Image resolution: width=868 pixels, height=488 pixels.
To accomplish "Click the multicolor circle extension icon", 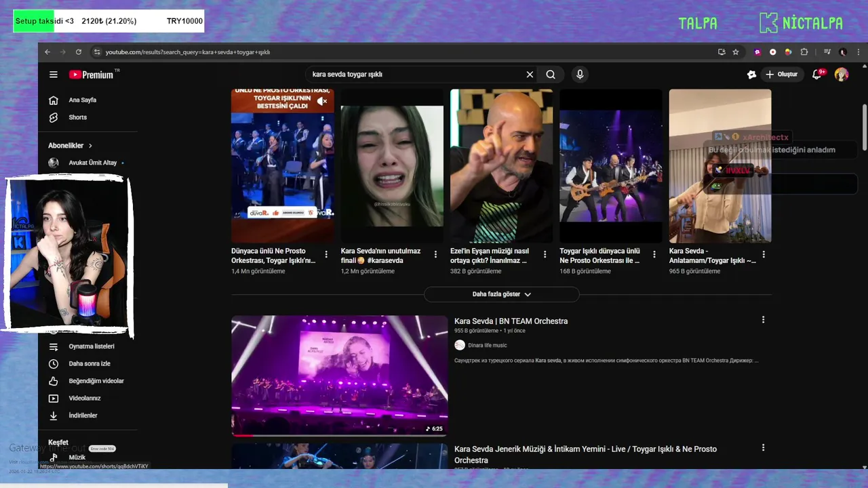I will [788, 52].
